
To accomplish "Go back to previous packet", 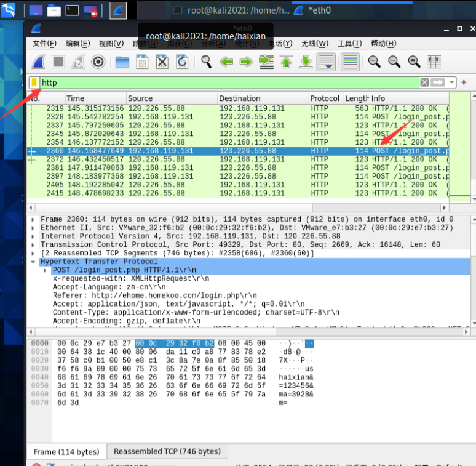I will [226, 62].
